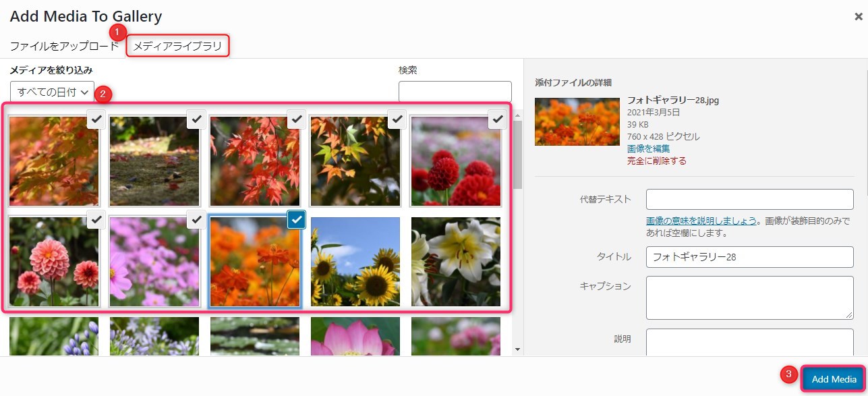Select the blue agapanthus flowers thumbnail

click(54, 336)
